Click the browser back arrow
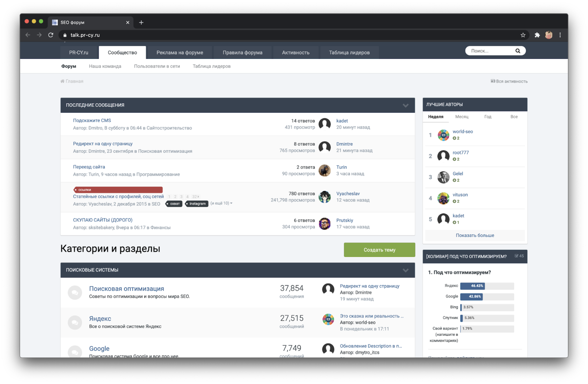This screenshot has width=588, height=384. pos(28,35)
